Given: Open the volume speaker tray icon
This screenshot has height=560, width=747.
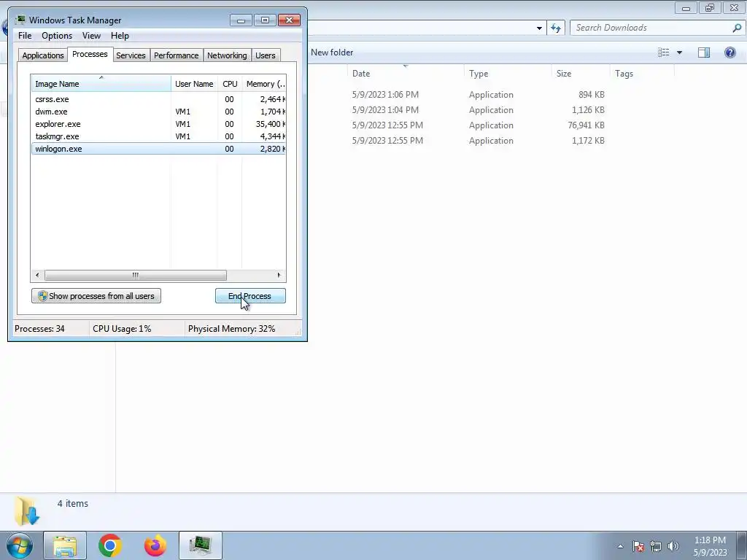Looking at the screenshot, I should pos(673,546).
